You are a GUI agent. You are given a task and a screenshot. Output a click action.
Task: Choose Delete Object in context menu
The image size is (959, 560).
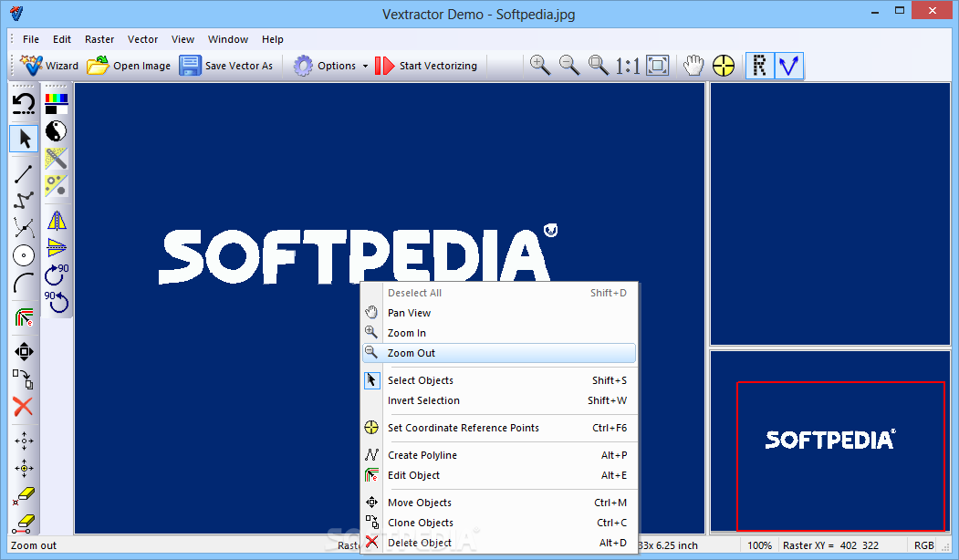(499, 543)
